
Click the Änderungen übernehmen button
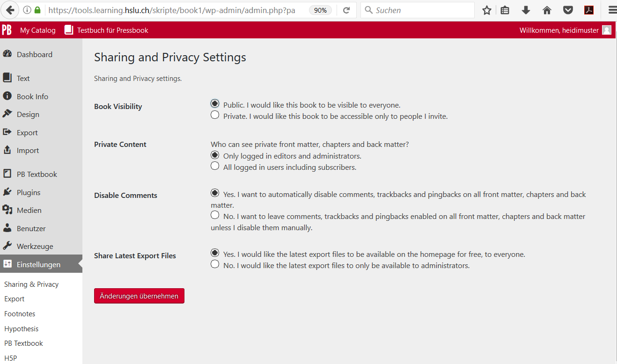click(139, 296)
